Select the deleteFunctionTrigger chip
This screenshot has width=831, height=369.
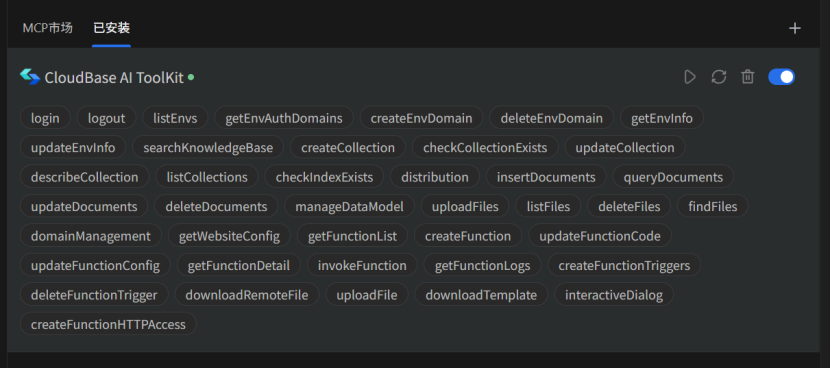pos(94,295)
